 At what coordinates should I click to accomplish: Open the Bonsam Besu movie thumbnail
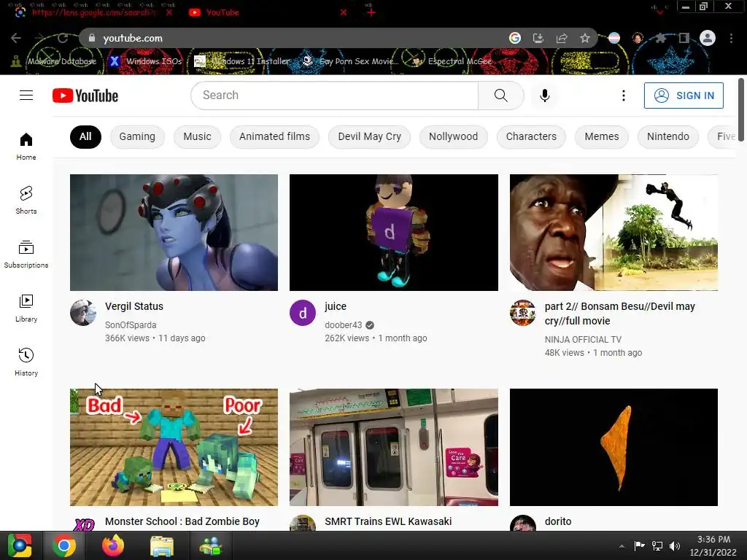(x=614, y=233)
